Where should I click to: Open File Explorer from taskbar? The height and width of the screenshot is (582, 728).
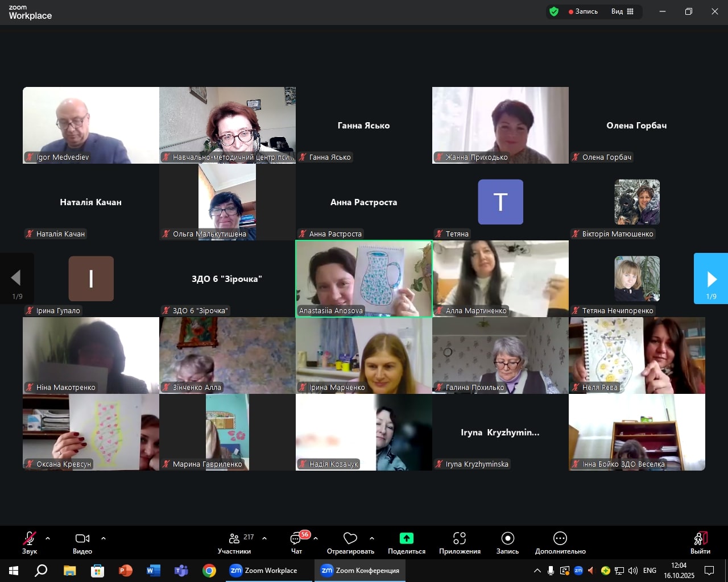point(69,571)
